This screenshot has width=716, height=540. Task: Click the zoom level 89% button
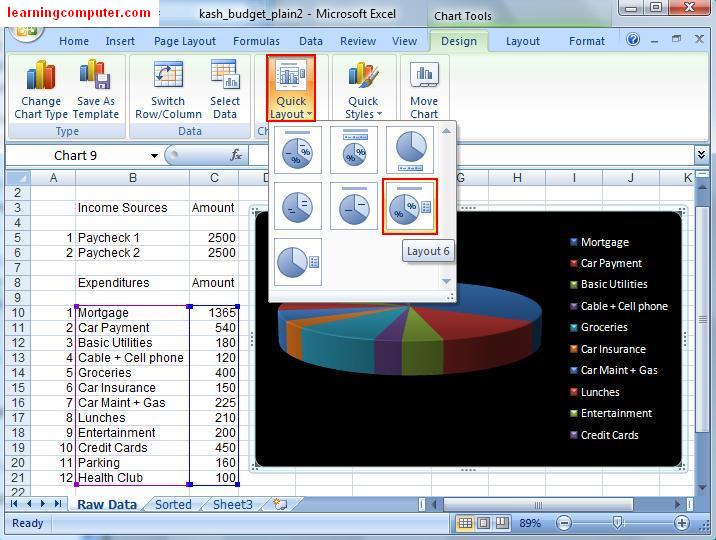point(530,523)
